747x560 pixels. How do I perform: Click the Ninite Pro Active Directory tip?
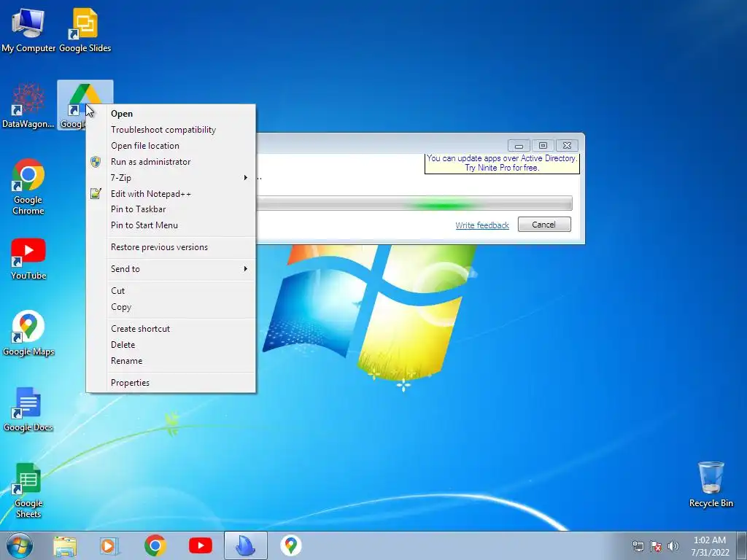[x=502, y=163]
